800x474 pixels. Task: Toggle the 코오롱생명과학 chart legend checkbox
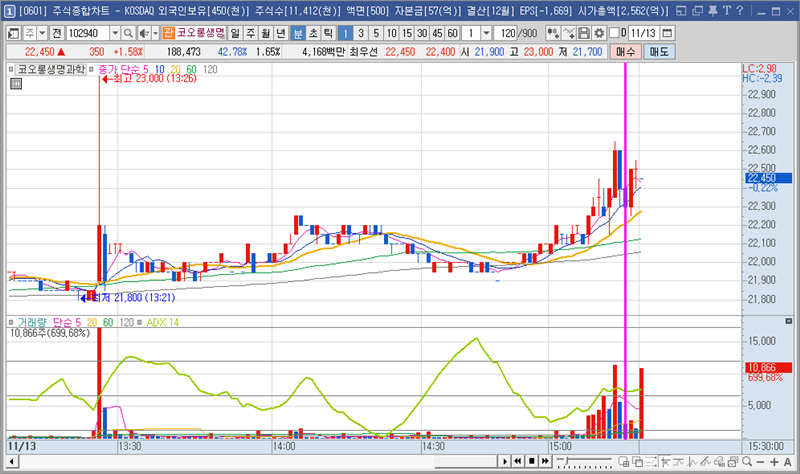pos(13,70)
